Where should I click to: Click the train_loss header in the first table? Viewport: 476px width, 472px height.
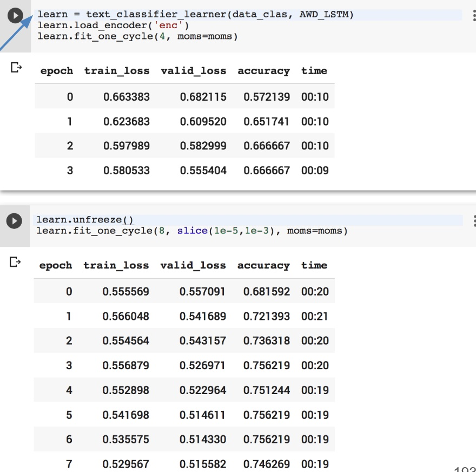(x=117, y=71)
